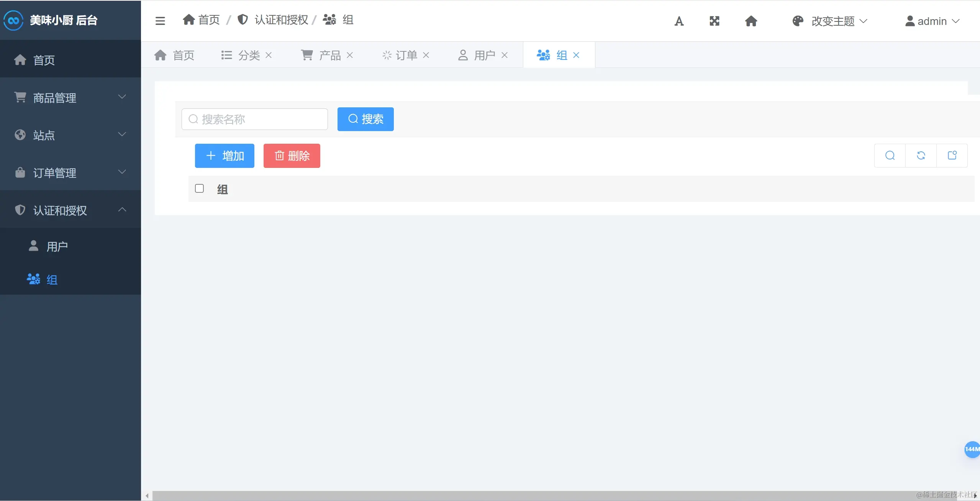Click the font size A icon

[679, 21]
